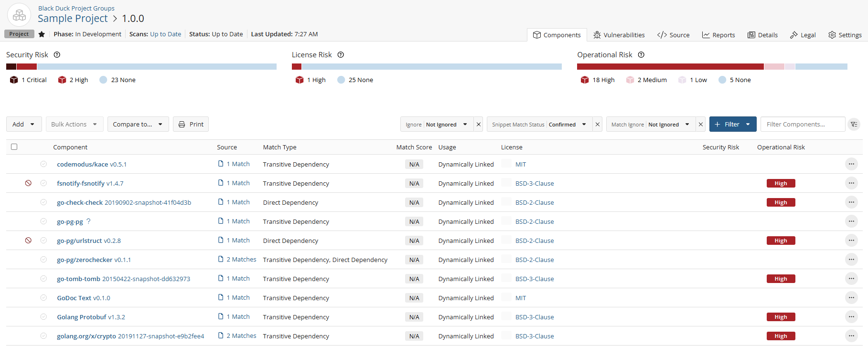The height and width of the screenshot is (346, 868).
Task: Click the 18 High operational risk cube
Action: click(x=585, y=80)
